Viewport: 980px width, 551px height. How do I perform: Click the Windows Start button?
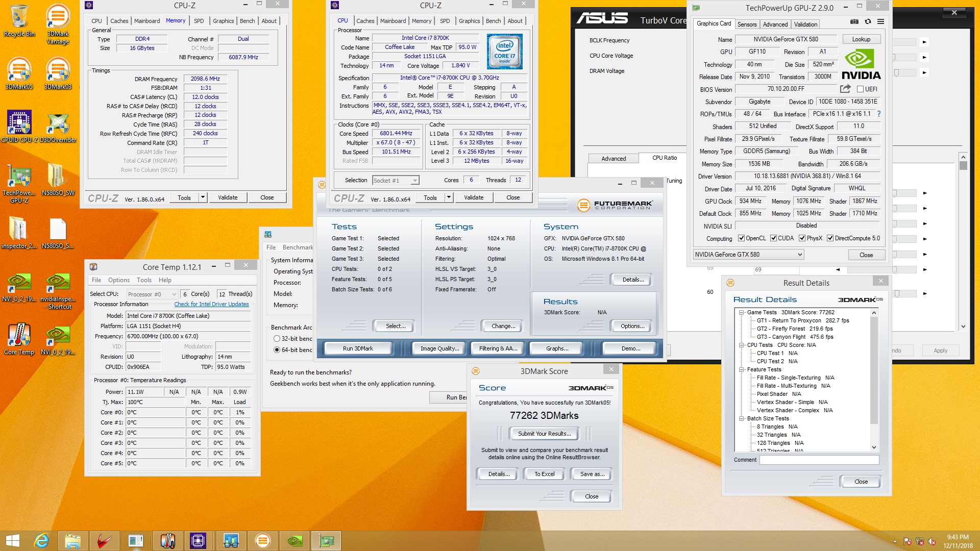pos(12,541)
